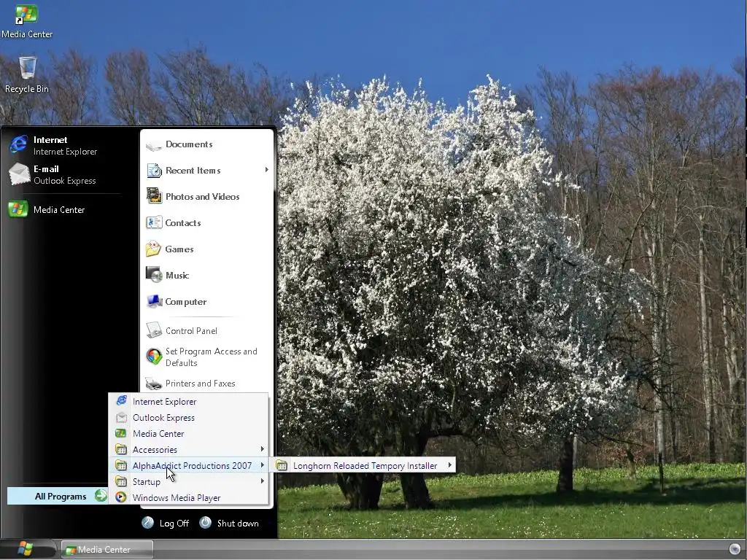Click the Log Off key icon

point(147,522)
